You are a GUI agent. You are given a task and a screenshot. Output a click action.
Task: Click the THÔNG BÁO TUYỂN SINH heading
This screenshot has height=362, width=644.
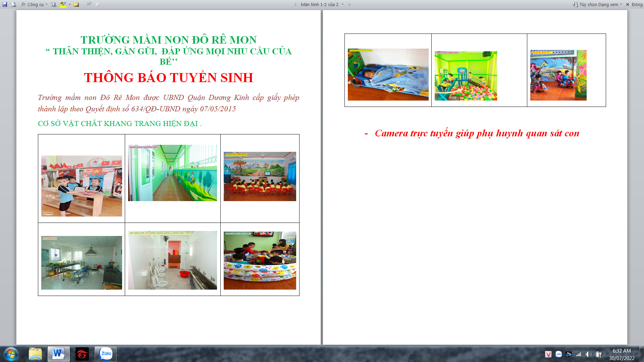click(x=168, y=77)
